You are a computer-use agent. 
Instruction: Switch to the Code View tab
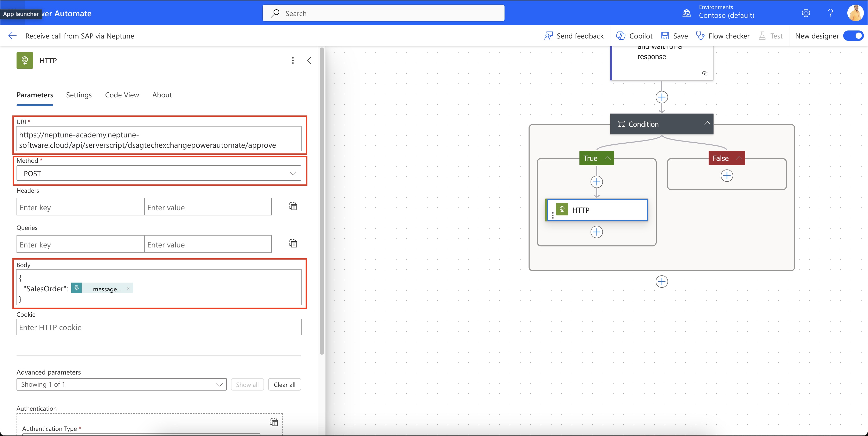[x=122, y=95]
